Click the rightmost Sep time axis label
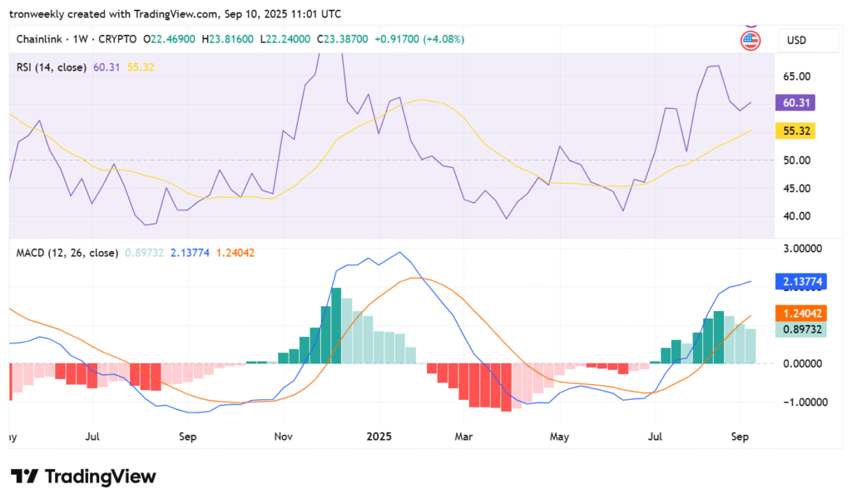Viewport: 852px width, 504px height. coord(740,437)
